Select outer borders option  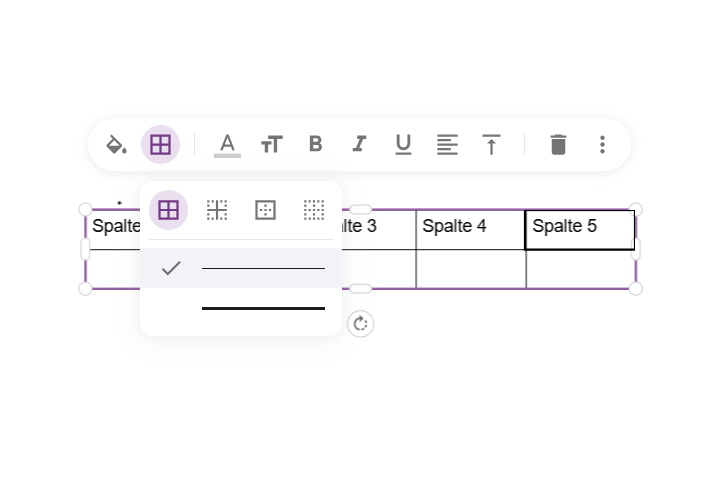pos(266,210)
